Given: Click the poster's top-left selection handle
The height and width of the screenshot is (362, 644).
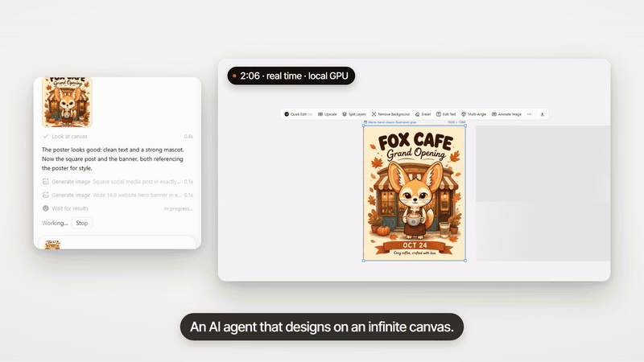Looking at the screenshot, I should point(364,125).
